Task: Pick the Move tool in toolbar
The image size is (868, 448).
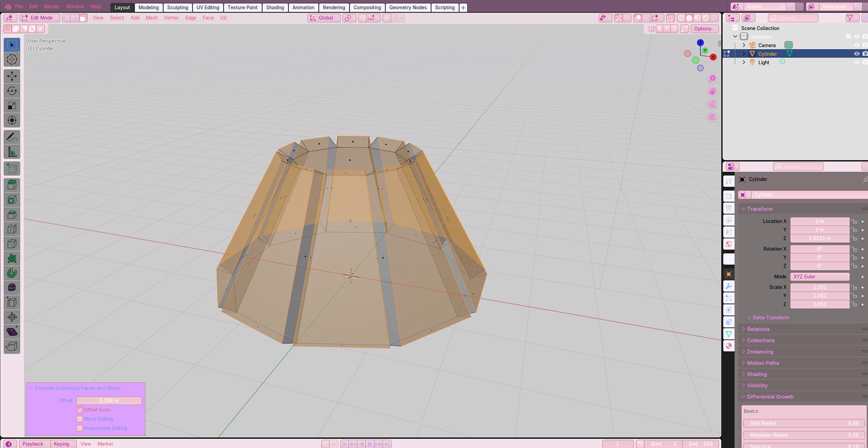Action: tap(12, 76)
